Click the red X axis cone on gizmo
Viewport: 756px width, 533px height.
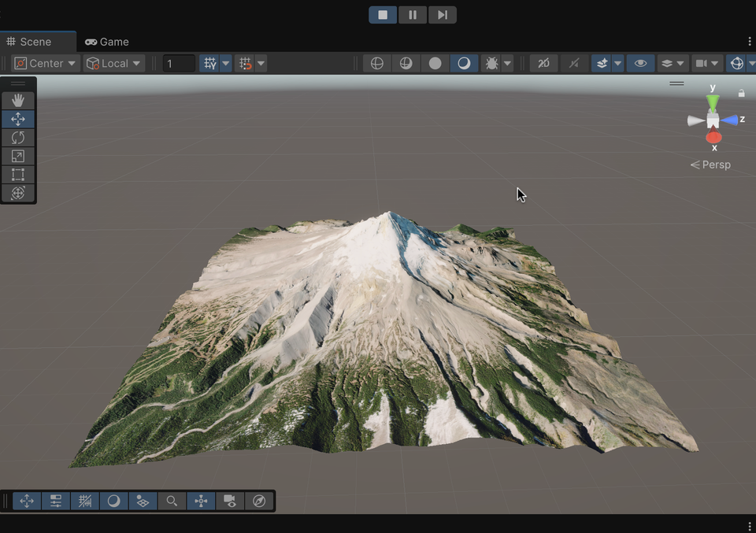(x=713, y=137)
